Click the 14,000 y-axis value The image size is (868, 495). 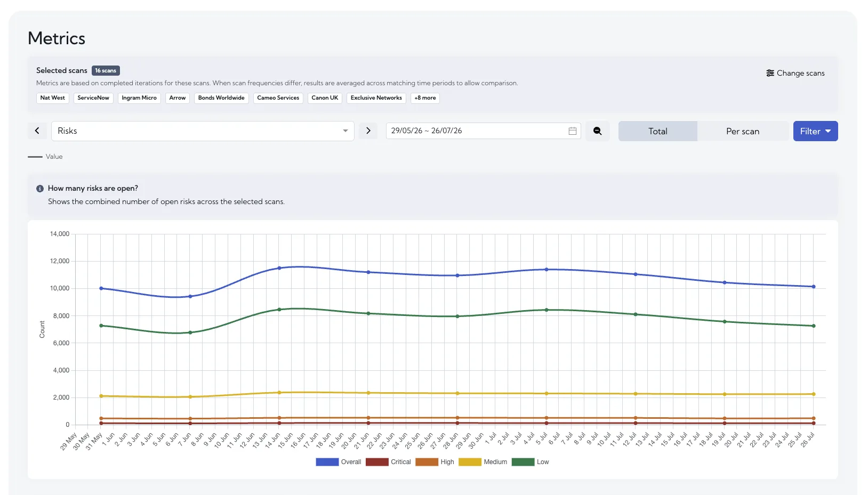pyautogui.click(x=60, y=234)
